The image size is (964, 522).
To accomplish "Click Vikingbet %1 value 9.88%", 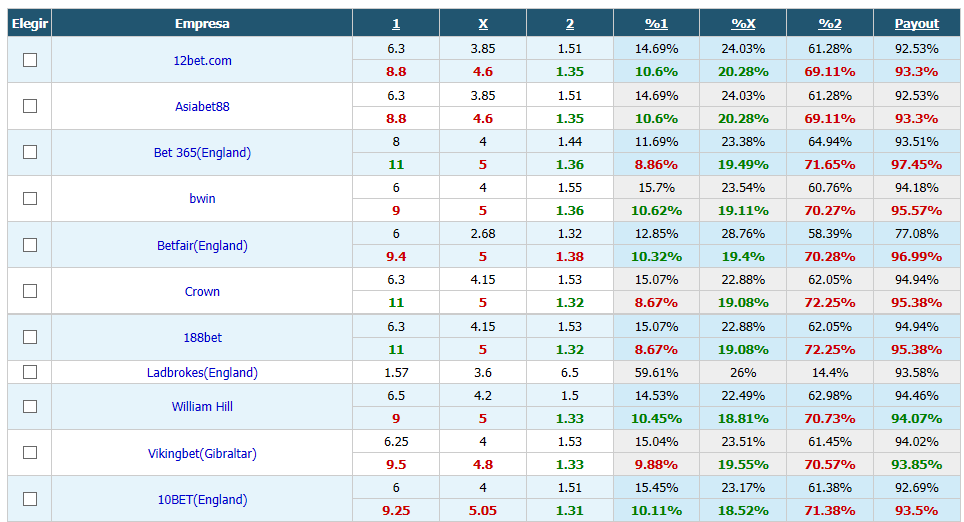I will (x=657, y=464).
